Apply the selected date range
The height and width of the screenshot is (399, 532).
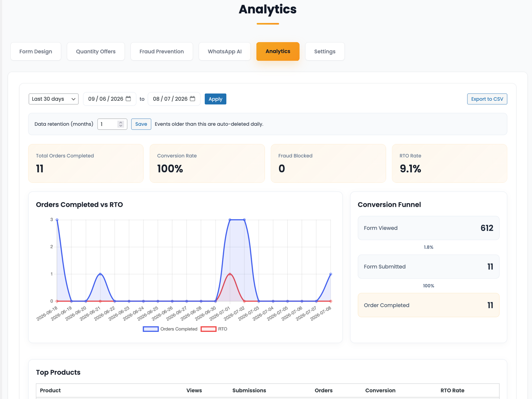point(215,99)
